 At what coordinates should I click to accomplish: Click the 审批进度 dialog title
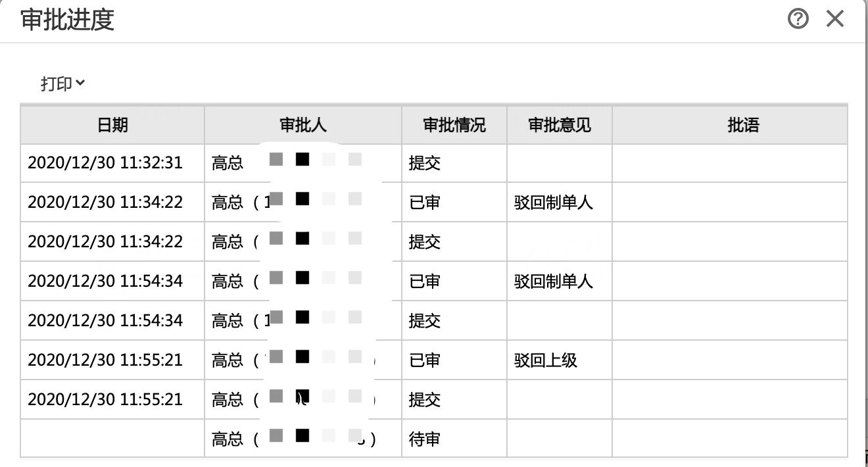click(x=67, y=20)
